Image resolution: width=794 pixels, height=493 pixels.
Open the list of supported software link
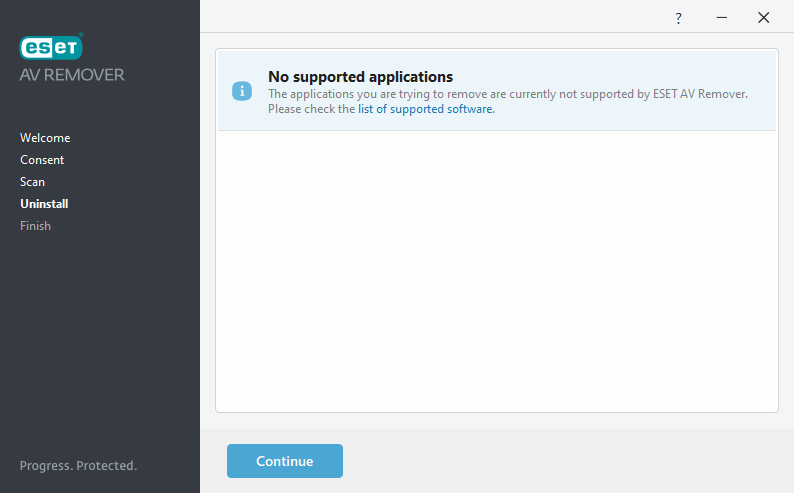pyautogui.click(x=426, y=109)
